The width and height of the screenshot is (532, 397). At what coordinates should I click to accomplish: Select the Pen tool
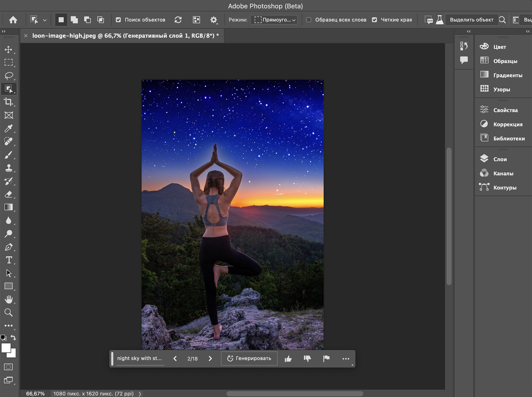[x=9, y=247]
